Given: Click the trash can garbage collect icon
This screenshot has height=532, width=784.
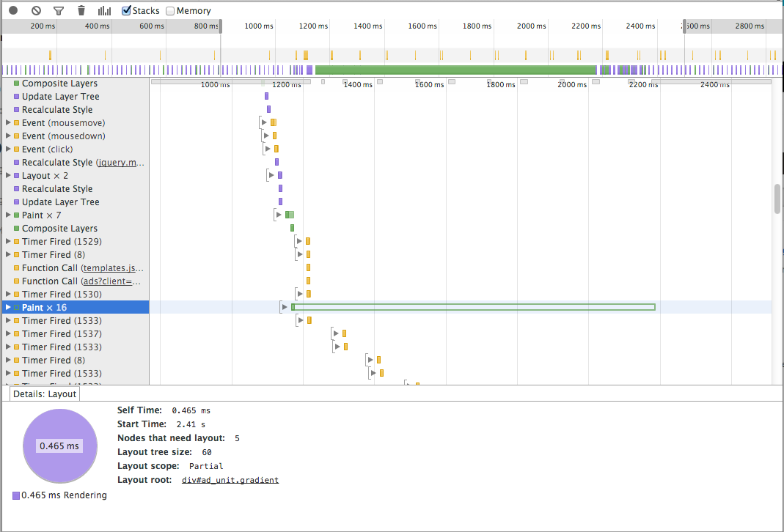Looking at the screenshot, I should pos(81,11).
